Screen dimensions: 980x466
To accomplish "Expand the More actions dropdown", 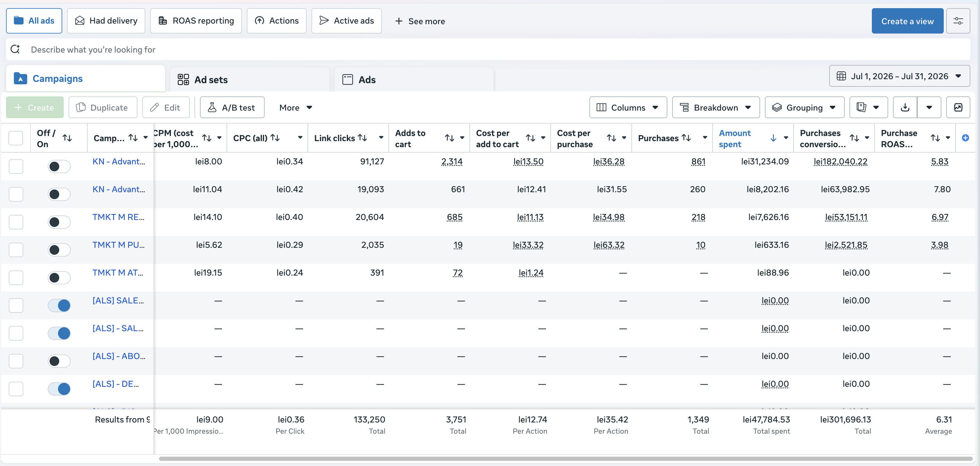I will pyautogui.click(x=295, y=108).
